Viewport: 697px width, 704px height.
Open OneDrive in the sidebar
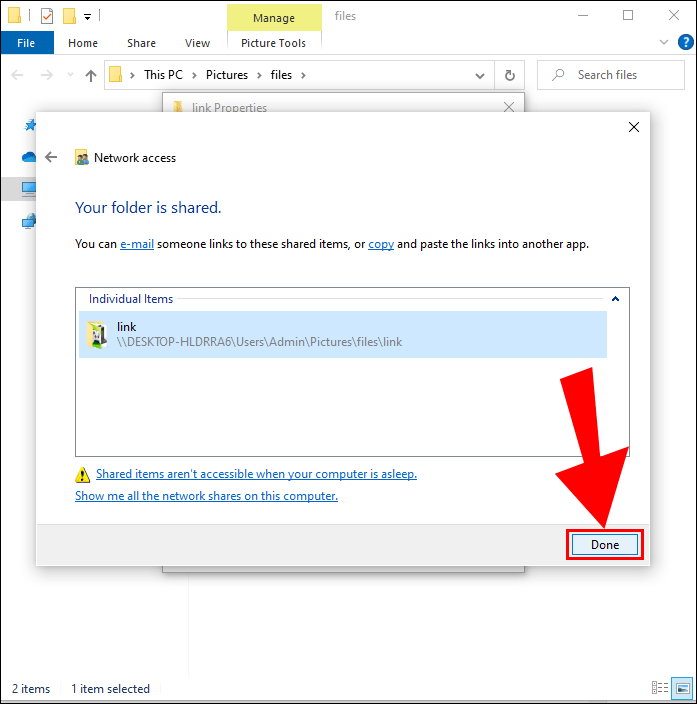[x=29, y=157]
